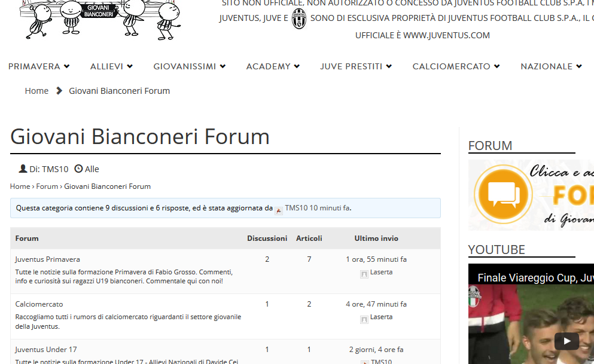Click Primavera row articles count 7

(309, 259)
